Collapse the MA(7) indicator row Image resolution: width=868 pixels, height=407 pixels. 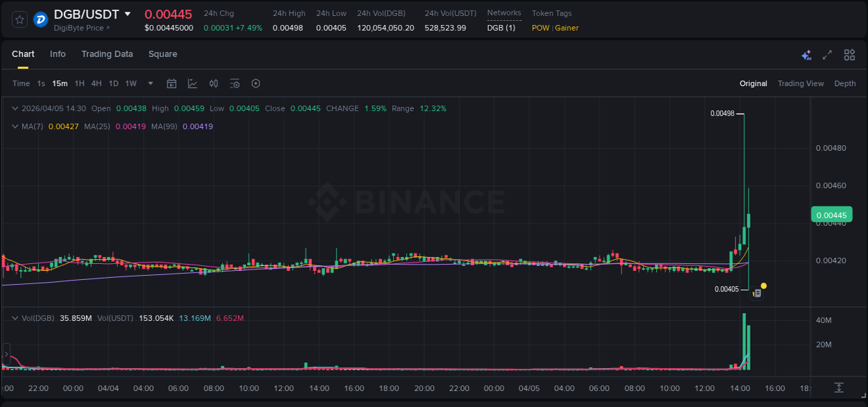(x=15, y=126)
